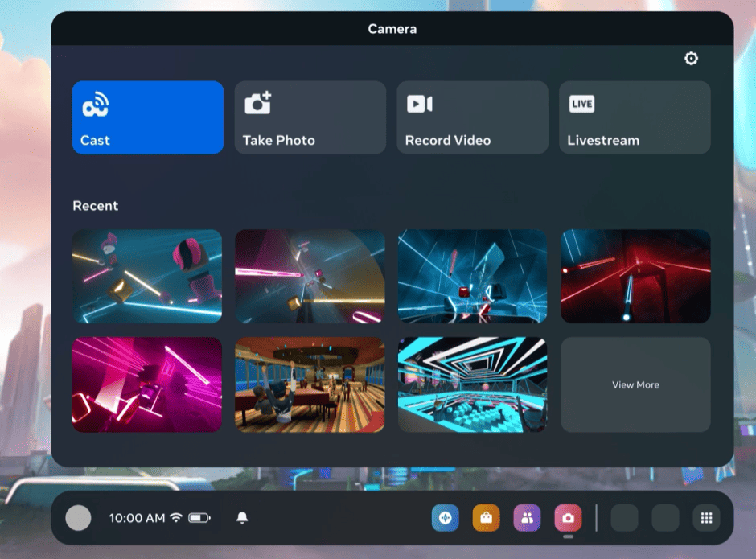Viewport: 756px width, 559px height.
Task: Open the dark red saber thumbnail
Action: point(635,277)
